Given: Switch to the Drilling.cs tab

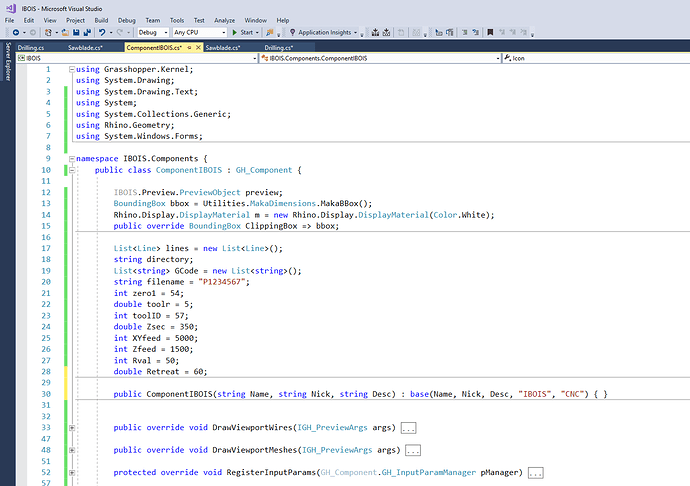Looking at the screenshot, I should pyautogui.click(x=30, y=47).
